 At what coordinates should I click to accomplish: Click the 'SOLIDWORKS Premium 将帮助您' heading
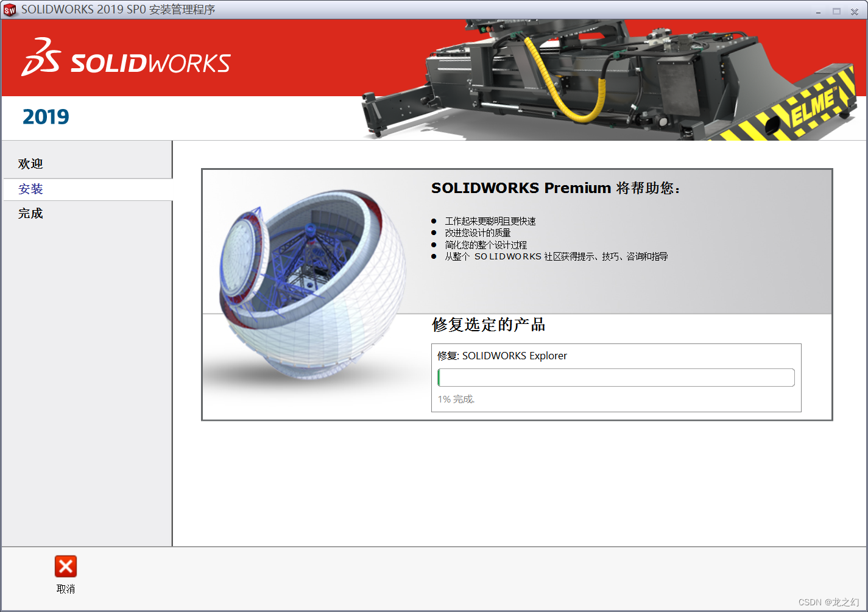pos(556,188)
